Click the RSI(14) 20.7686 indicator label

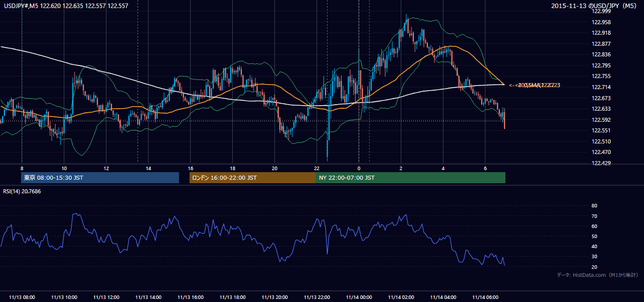[22, 191]
